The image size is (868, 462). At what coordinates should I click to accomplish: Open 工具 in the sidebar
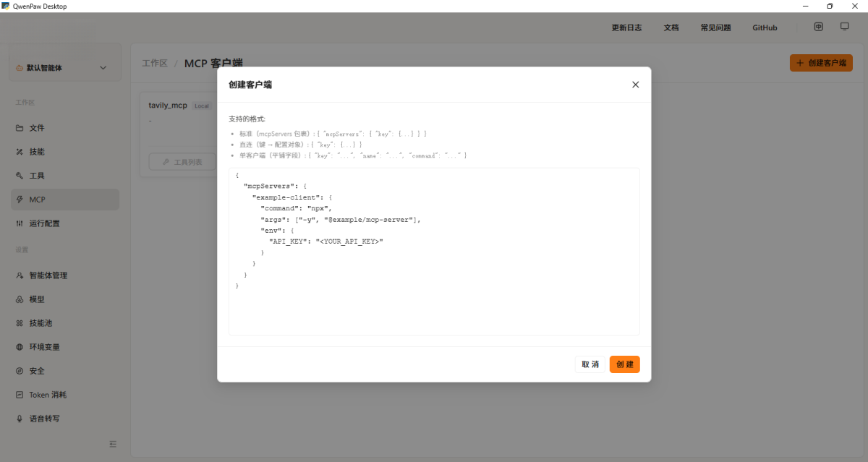coord(65,176)
